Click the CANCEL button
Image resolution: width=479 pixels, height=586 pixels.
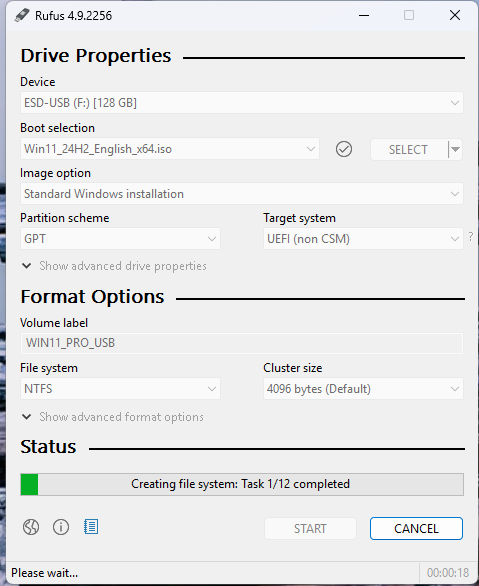[416, 528]
